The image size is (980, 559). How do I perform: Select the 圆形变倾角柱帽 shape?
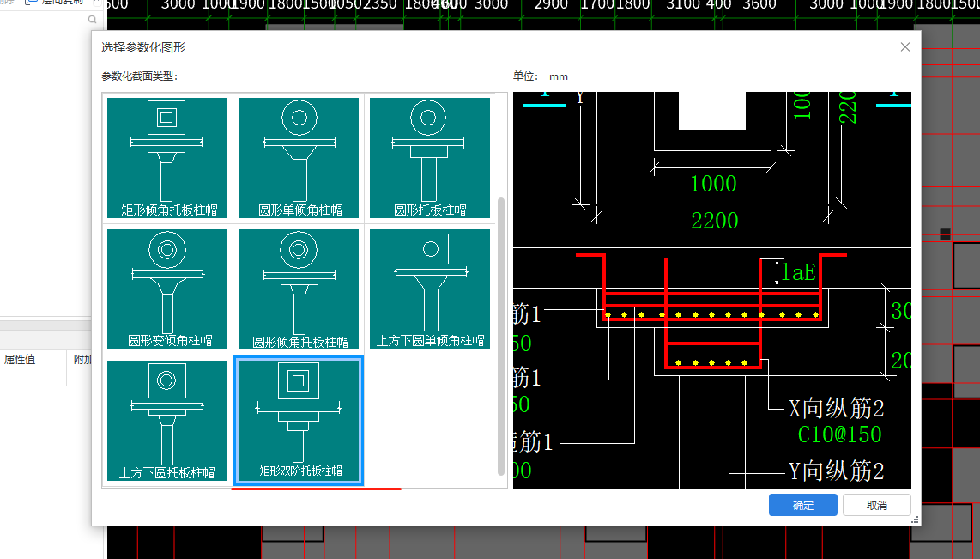(x=167, y=289)
